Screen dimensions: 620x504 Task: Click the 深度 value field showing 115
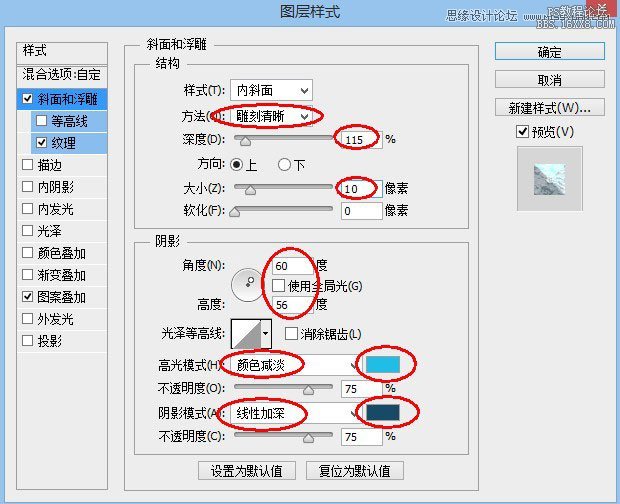(x=362, y=140)
